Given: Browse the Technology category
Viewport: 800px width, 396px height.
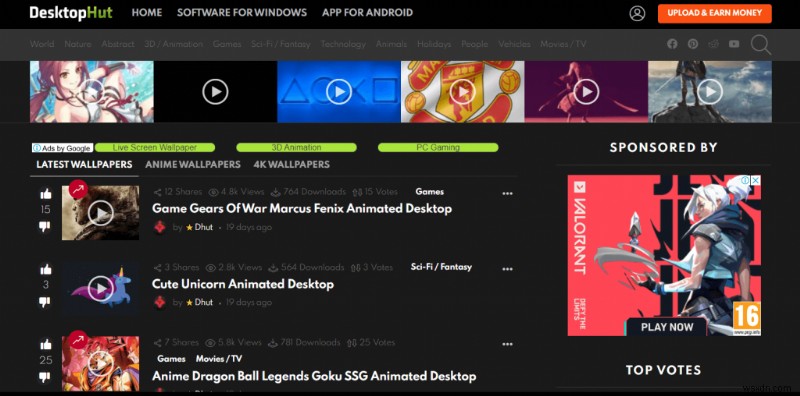Looking at the screenshot, I should 343,44.
